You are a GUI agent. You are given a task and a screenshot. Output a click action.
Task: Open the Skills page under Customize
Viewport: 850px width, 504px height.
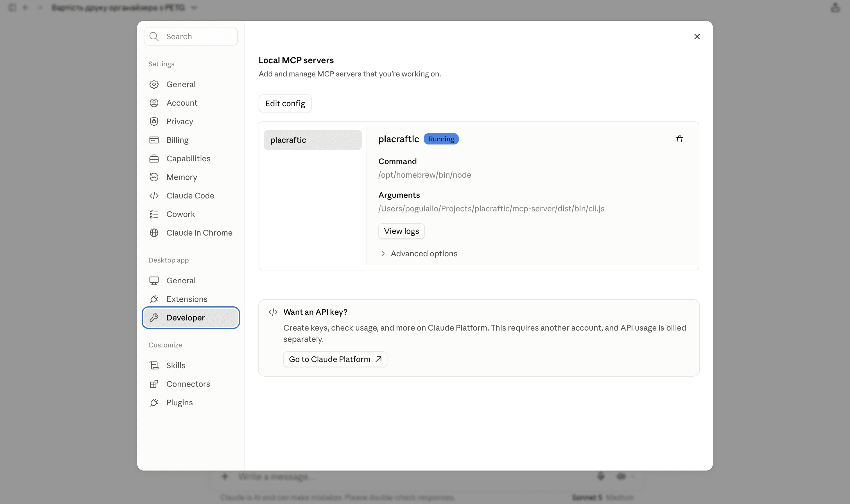tap(191, 365)
